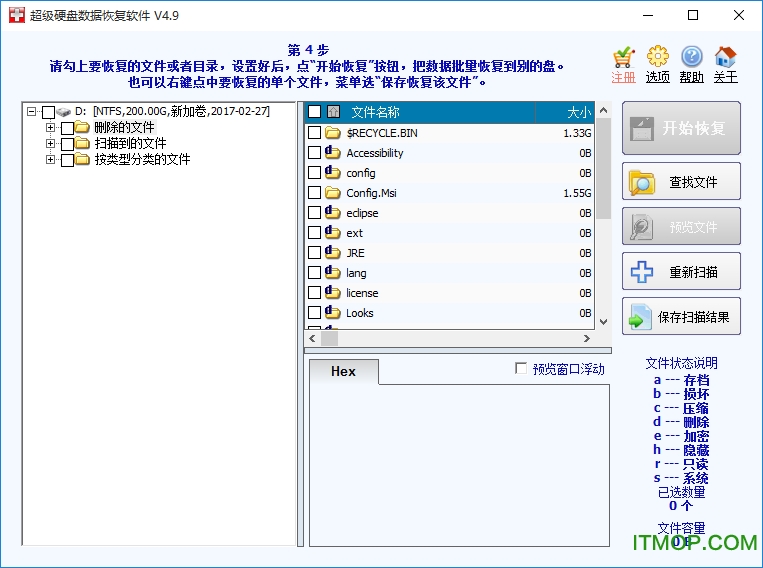The height and width of the screenshot is (568, 763).
Task: Click the file list vertical scrollbar down arrow
Action: 603,321
